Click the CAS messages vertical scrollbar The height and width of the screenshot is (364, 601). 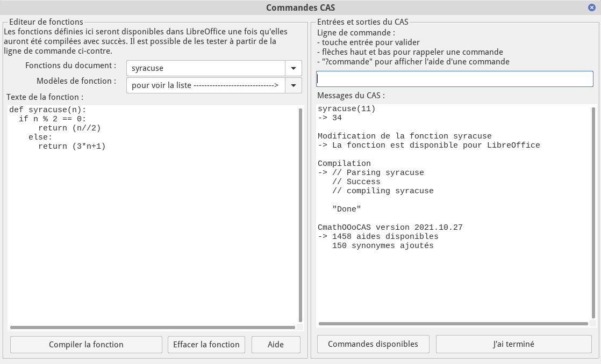tap(593, 213)
